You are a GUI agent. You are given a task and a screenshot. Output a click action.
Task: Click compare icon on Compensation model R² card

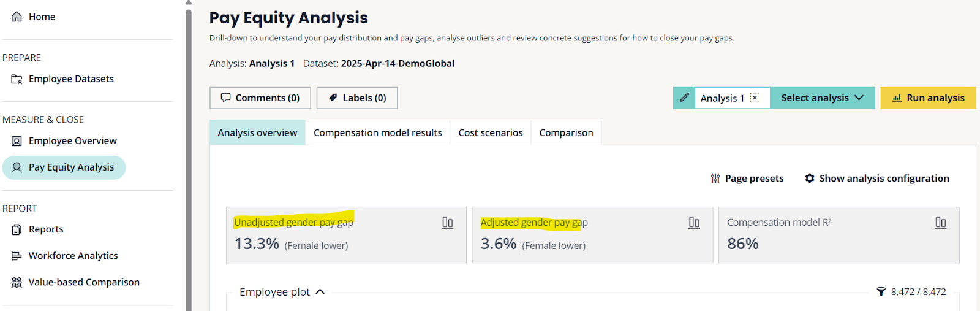tap(940, 223)
